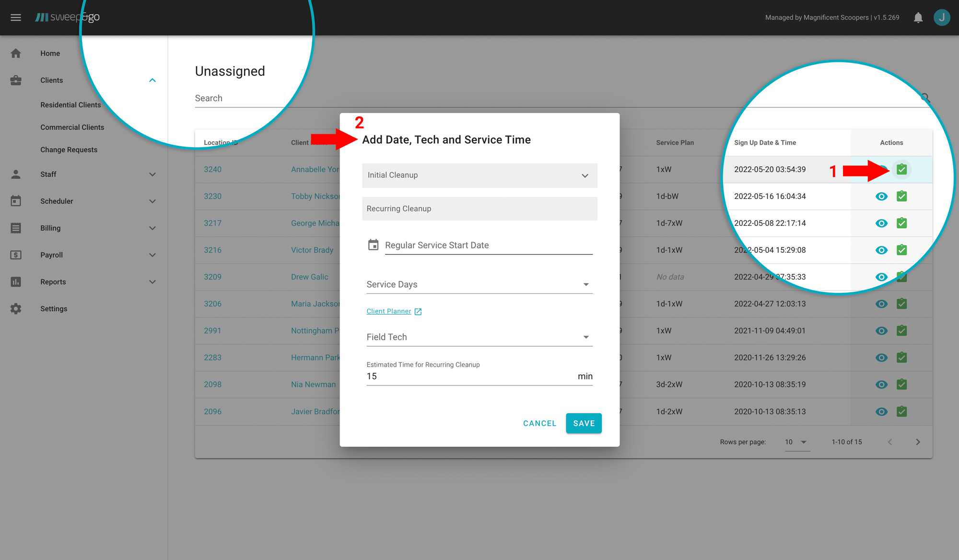Open the hamburger navigation menu
Screen dimensions: 959x560
tap(15, 17)
